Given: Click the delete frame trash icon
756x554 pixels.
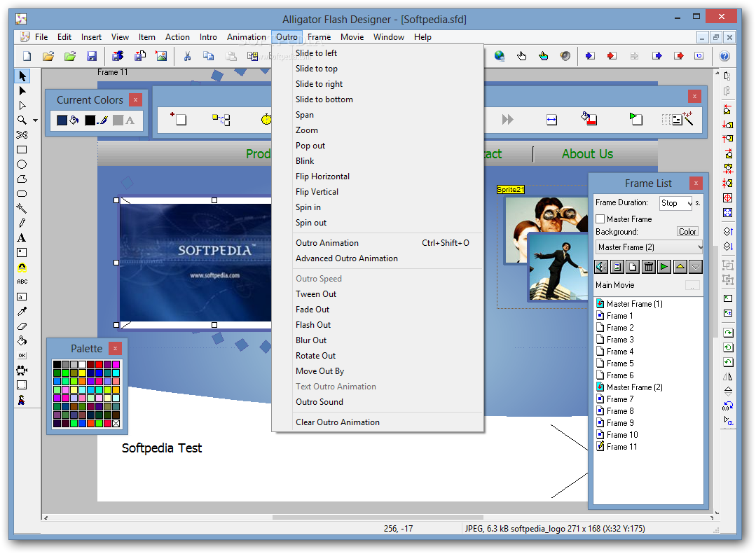Looking at the screenshot, I should 649,267.
